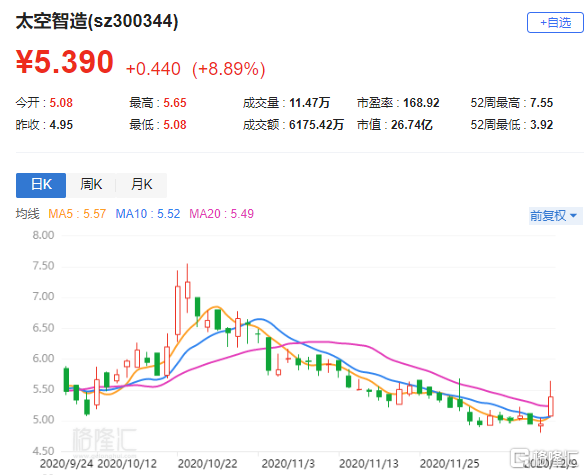
Task: Click the 2020/11/25 date axis label
Action: tap(449, 464)
